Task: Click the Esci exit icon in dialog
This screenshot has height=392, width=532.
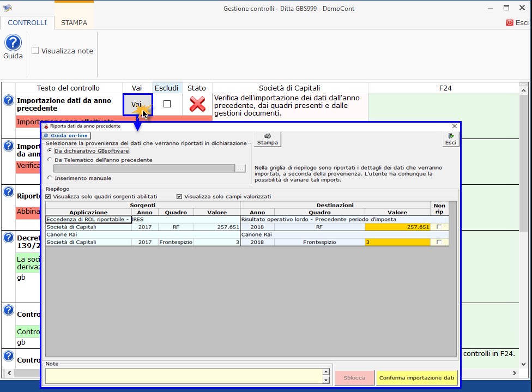Action: 450,139
